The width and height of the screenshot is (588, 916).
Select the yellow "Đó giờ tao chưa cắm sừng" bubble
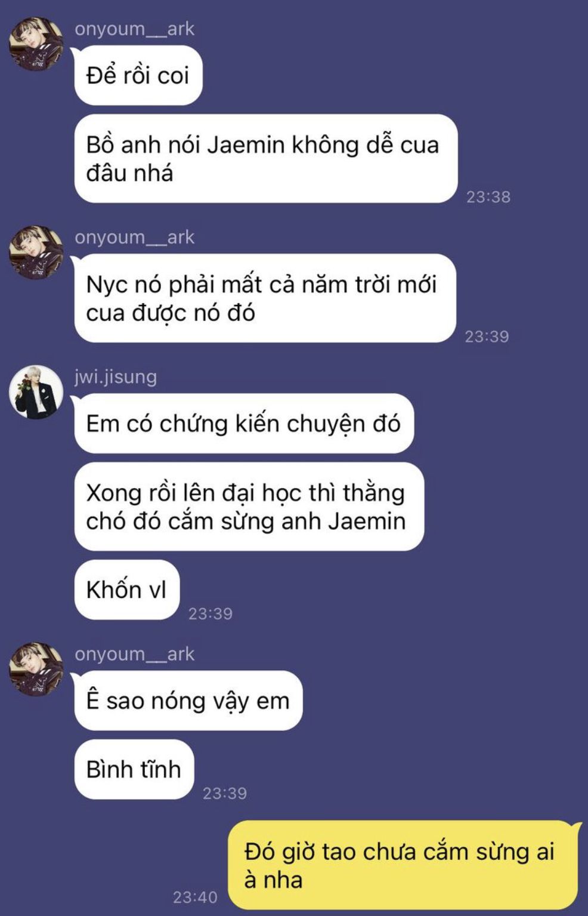[x=405, y=865]
